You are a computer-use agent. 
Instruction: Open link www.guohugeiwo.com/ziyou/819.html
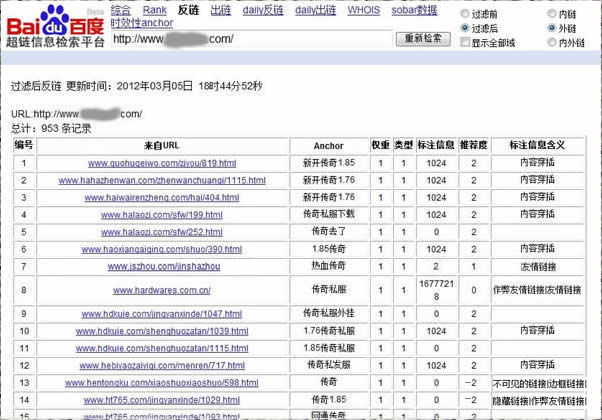[x=162, y=163]
